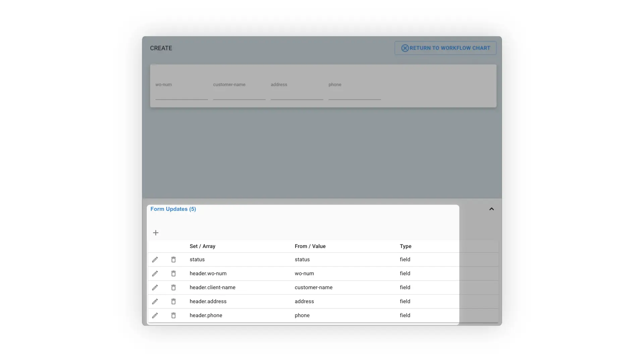644x362 pixels.
Task: Edit the status form update row
Action: (155, 259)
